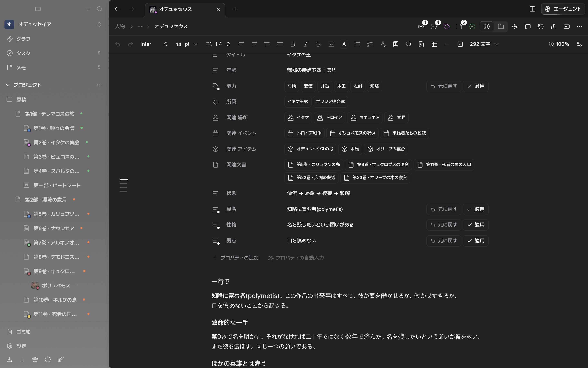Open a new tab with plus icon
Image resolution: width=588 pixels, height=368 pixels.
click(x=235, y=9)
